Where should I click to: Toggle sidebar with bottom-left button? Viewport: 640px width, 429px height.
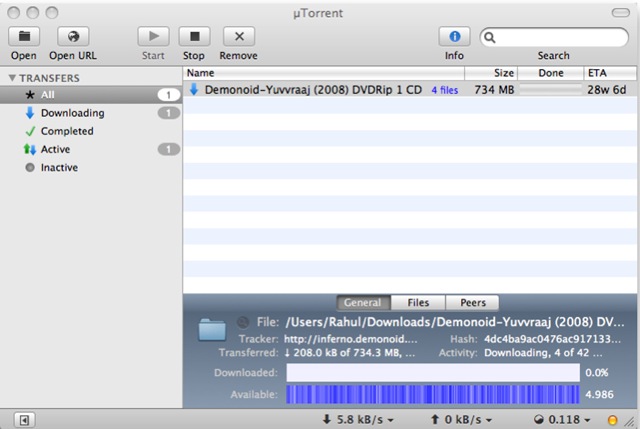[24, 420]
